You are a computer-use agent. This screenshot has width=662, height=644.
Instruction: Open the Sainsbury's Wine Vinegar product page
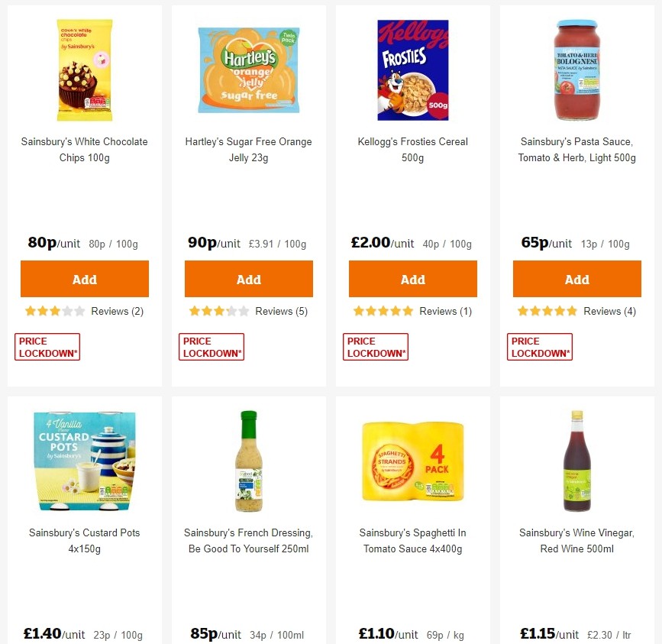[576, 540]
